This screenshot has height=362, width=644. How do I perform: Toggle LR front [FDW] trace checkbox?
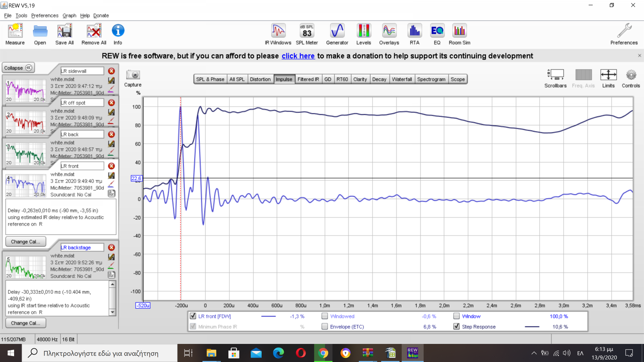pos(193,316)
